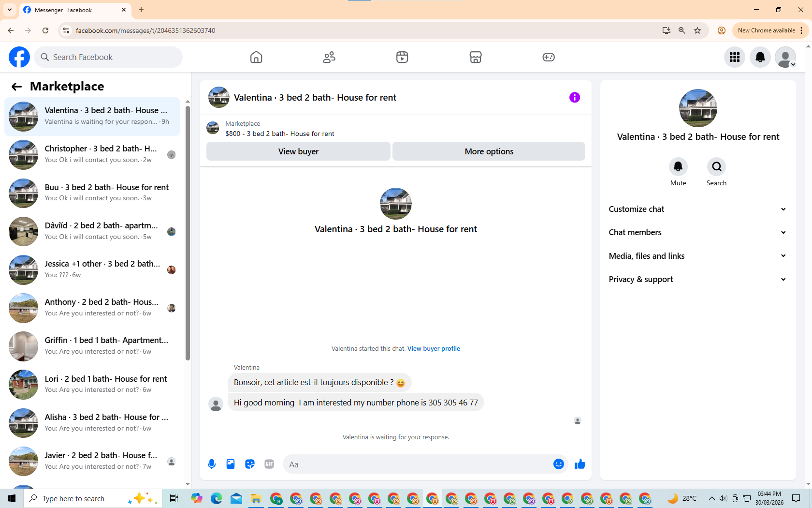The width and height of the screenshot is (812, 508).
Task: Click the Search Facebook field
Action: 109,57
